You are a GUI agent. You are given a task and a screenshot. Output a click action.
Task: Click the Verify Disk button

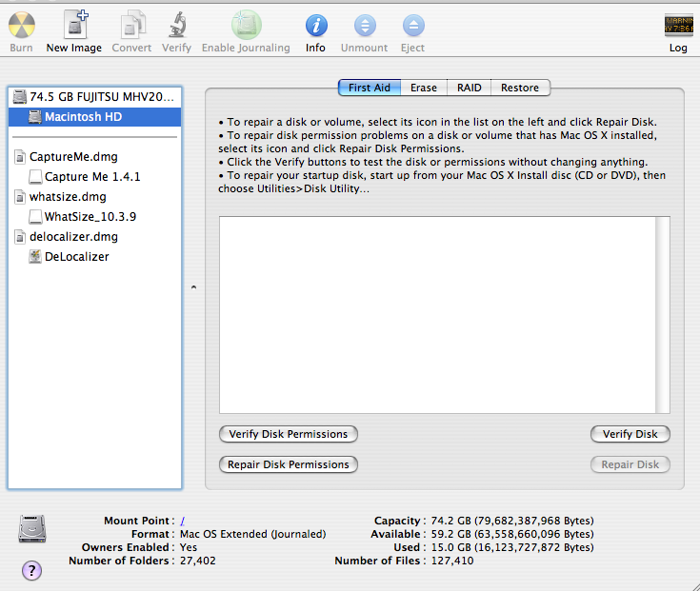click(x=630, y=434)
